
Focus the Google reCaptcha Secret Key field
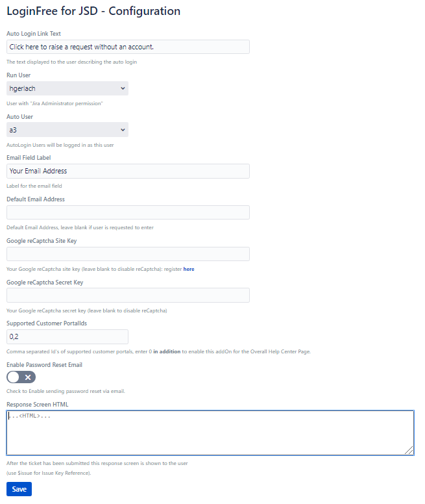point(128,296)
